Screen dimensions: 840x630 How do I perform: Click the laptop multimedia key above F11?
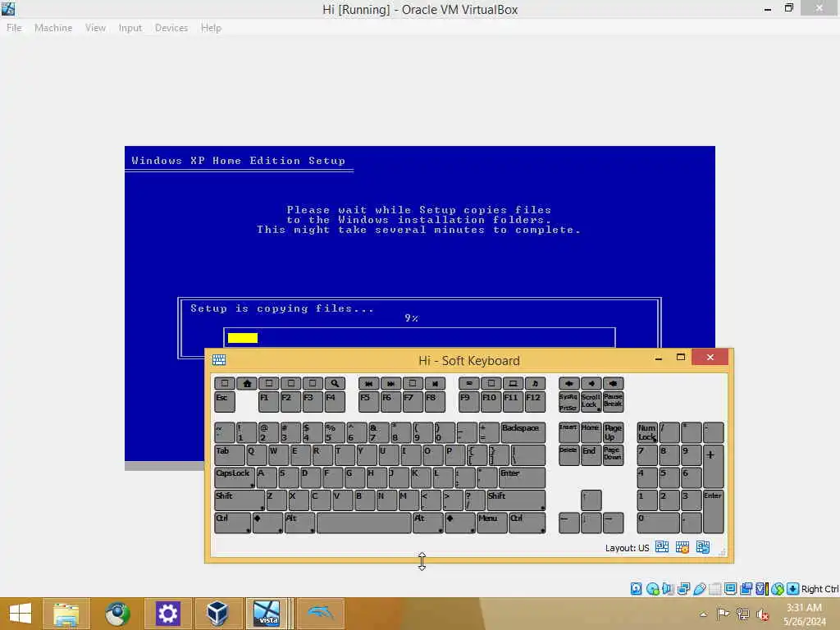[513, 383]
